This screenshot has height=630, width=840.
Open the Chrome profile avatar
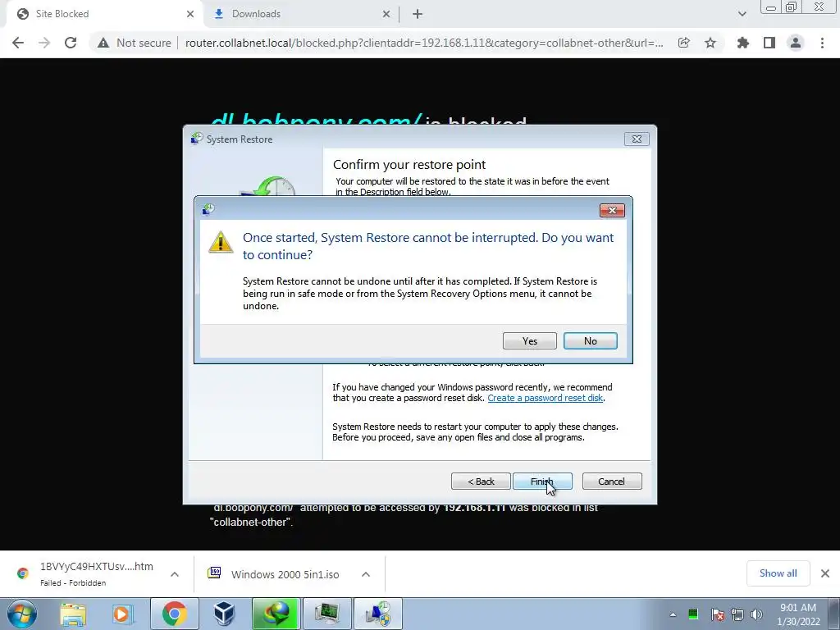click(796, 43)
